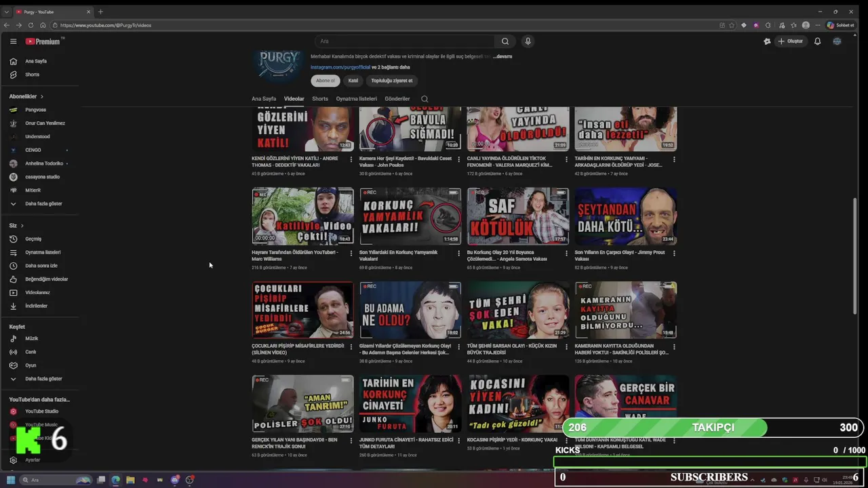The height and width of the screenshot is (488, 868).
Task: Open browser three-dot settings menu
Action: click(816, 25)
